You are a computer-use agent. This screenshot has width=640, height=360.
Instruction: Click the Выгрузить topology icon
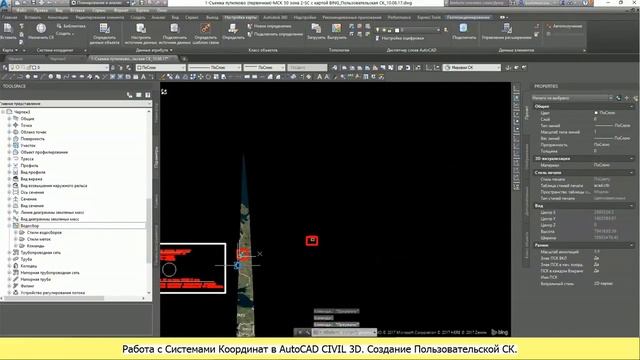336,28
